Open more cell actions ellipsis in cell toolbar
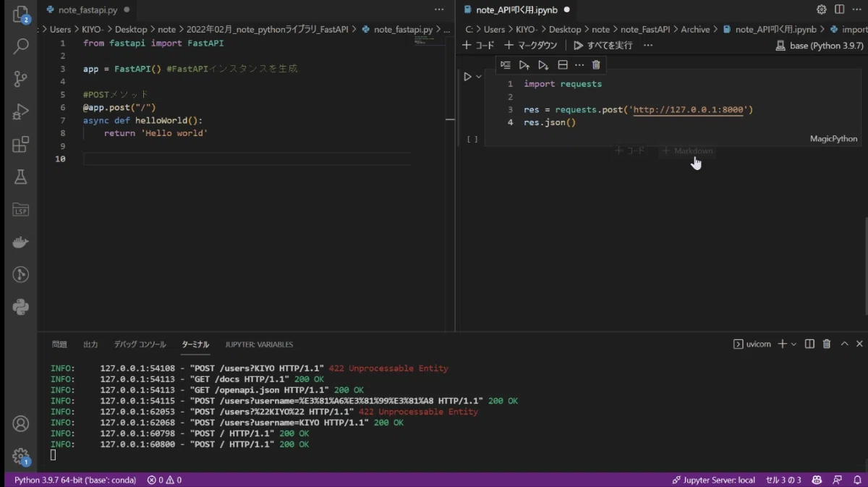This screenshot has height=487, width=868. 579,64
